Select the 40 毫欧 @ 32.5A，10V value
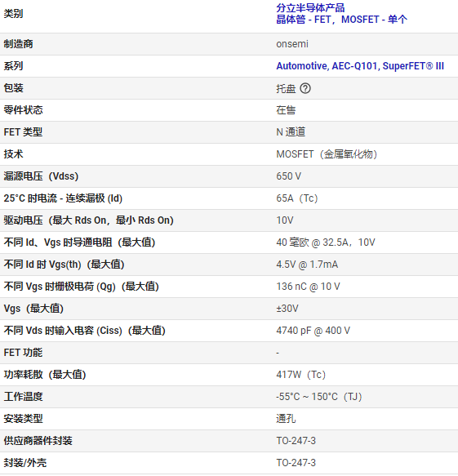Viewport: 458px width, 476px height. click(x=326, y=242)
